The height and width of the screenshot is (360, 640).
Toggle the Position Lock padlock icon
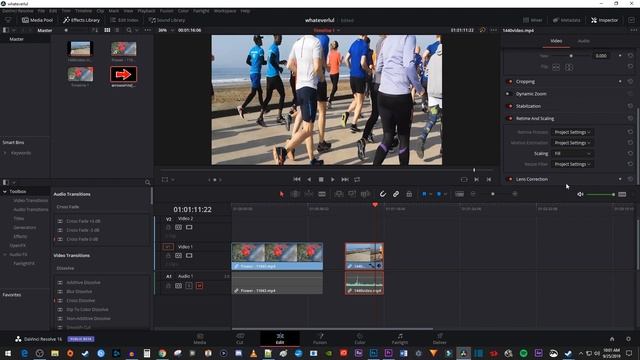(409, 194)
